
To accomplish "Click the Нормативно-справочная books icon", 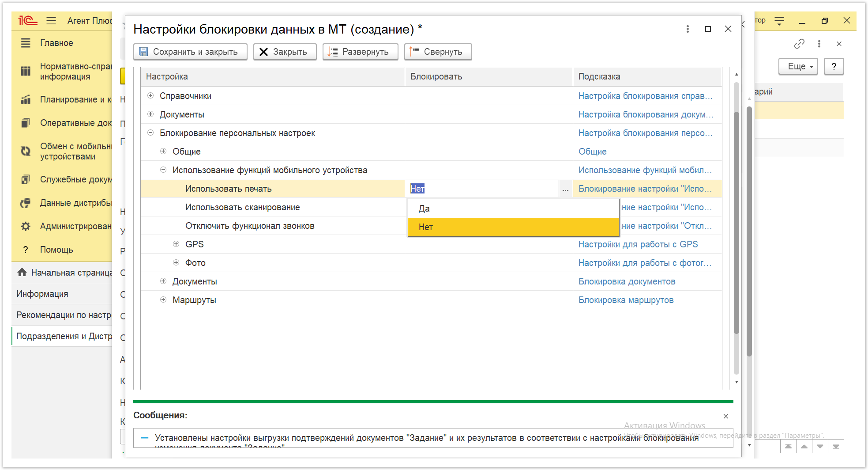I will [x=26, y=71].
